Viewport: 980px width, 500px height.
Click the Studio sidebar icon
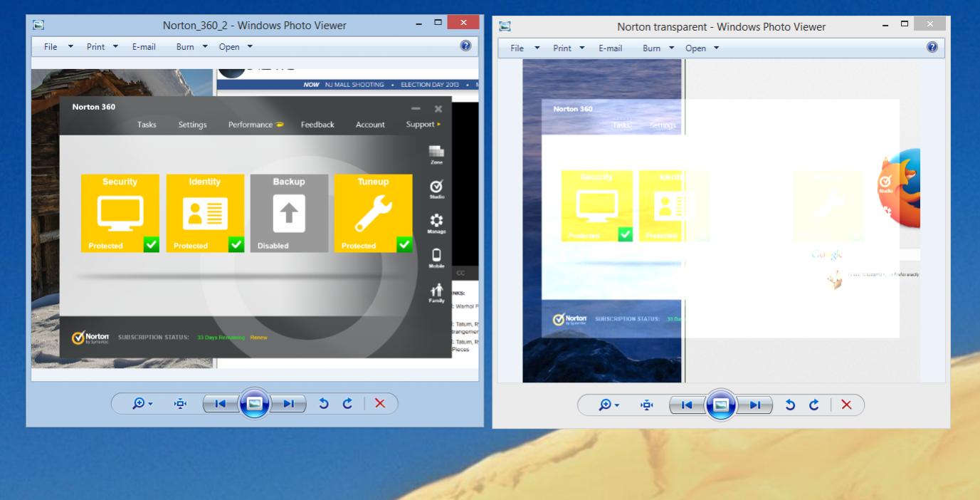[x=436, y=189]
